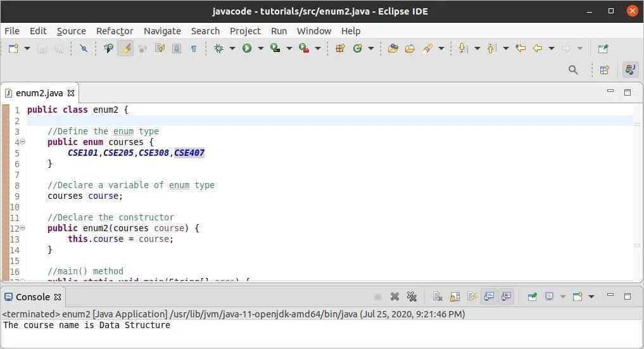644x349 pixels.
Task: Click the Open Task folder icon
Action: tap(410, 48)
